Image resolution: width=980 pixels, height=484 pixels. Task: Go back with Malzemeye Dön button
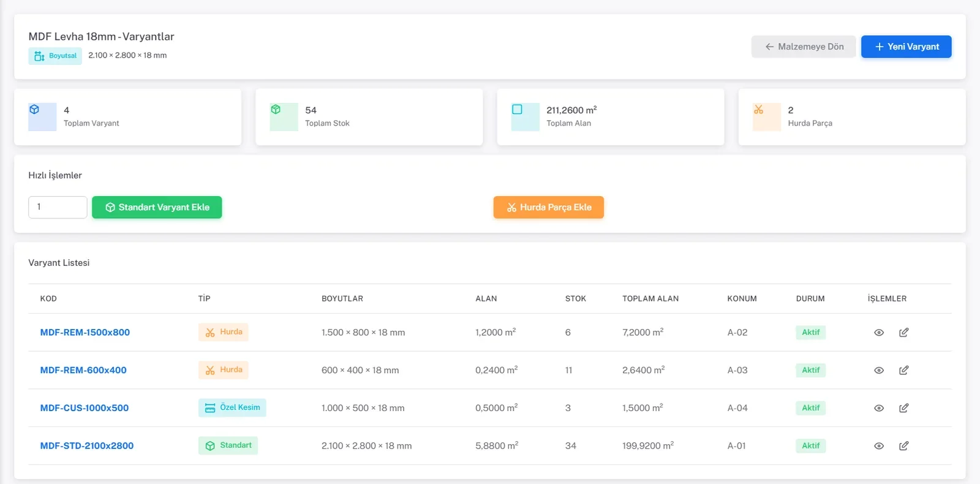point(804,47)
